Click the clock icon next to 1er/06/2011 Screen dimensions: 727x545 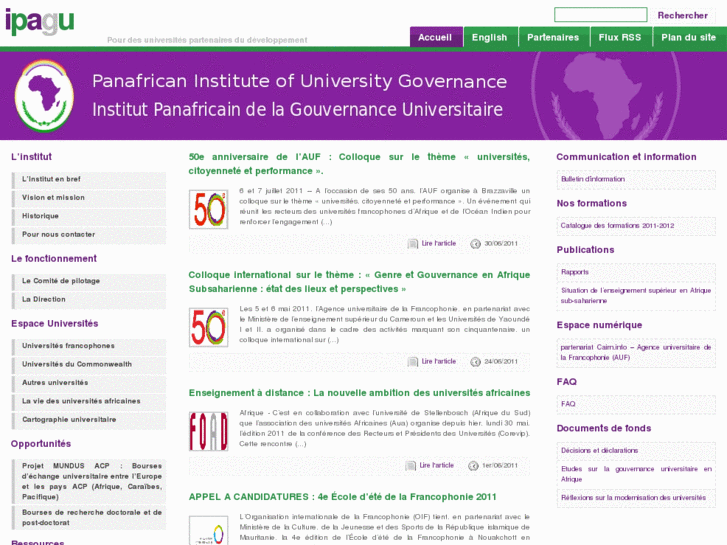pyautogui.click(x=473, y=465)
